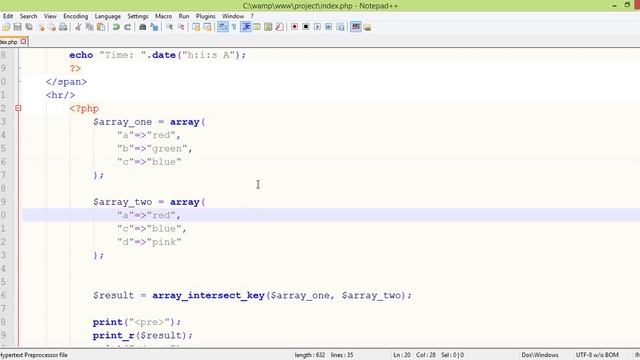640x360 pixels.
Task: Click the Hypertext Preprocessor file status text
Action: tap(34, 355)
